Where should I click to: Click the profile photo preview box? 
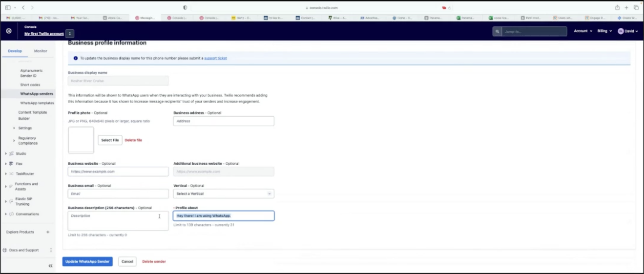[81, 140]
